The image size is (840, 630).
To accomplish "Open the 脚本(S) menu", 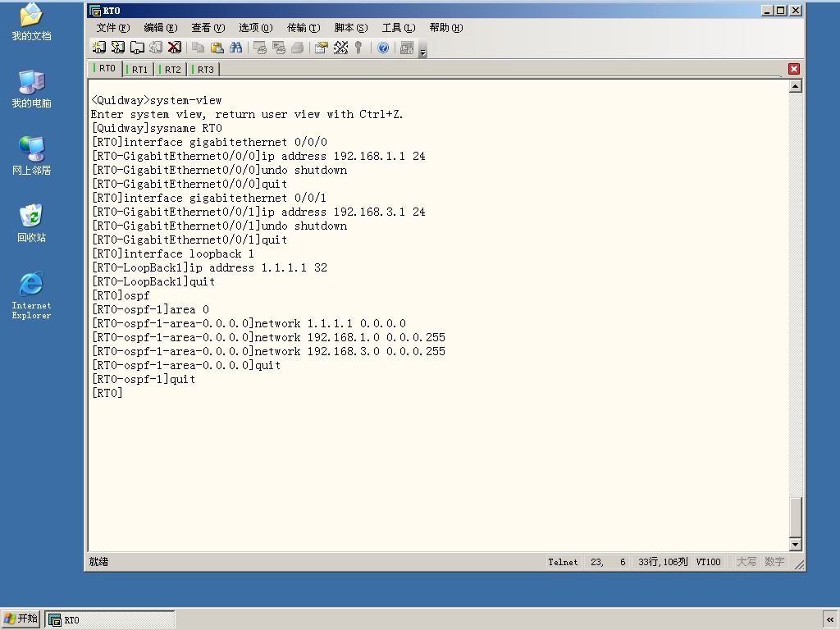I will click(x=351, y=28).
